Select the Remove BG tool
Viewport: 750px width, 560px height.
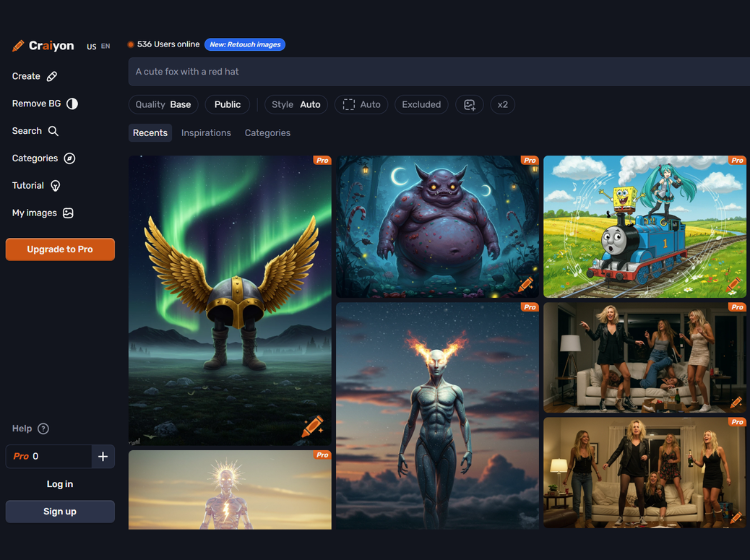click(x=44, y=103)
